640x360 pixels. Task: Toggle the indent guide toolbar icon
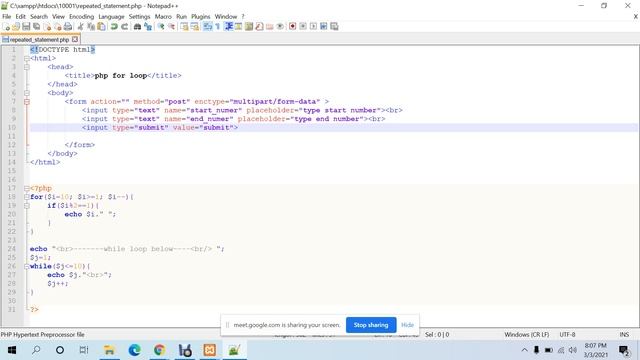(x=229, y=27)
